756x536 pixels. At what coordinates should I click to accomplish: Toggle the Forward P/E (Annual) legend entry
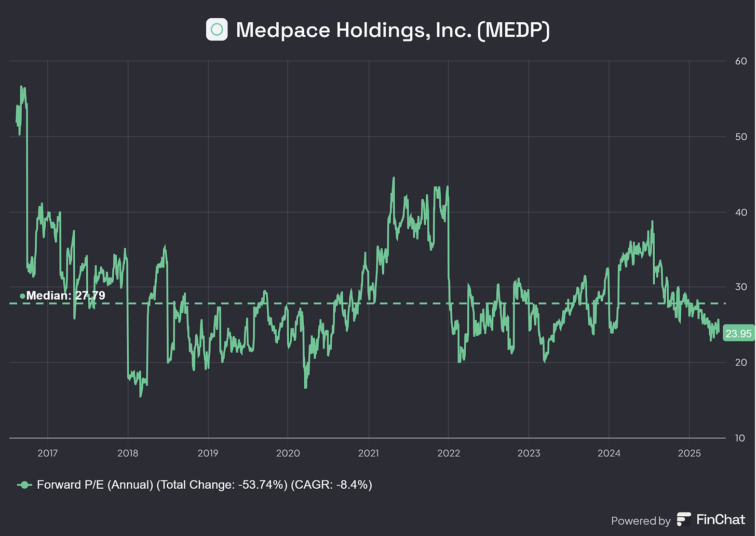pos(195,485)
